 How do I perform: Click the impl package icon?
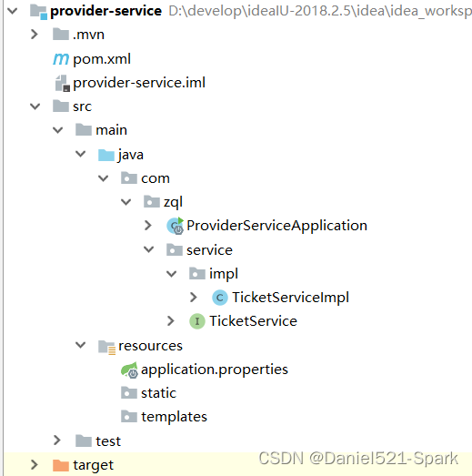pyautogui.click(x=197, y=273)
